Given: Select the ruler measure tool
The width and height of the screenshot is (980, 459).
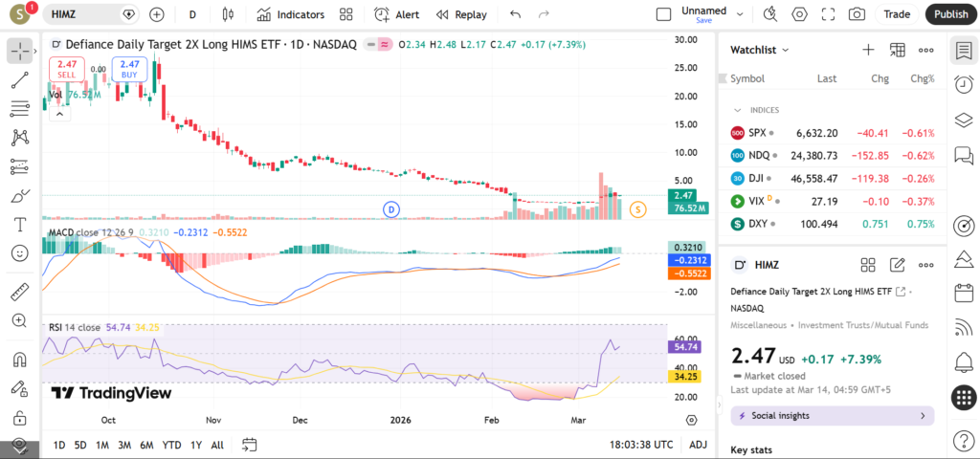Looking at the screenshot, I should coord(19,292).
